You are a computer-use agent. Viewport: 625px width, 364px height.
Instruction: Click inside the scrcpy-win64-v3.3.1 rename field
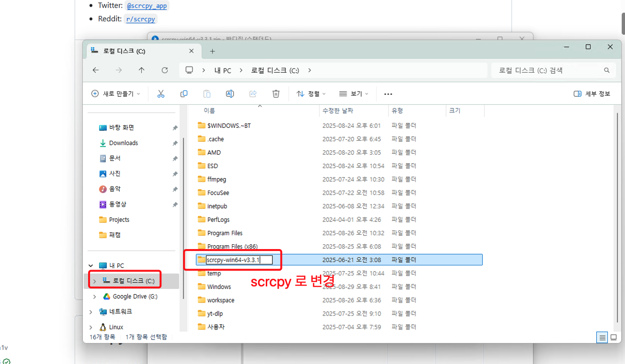pos(239,260)
